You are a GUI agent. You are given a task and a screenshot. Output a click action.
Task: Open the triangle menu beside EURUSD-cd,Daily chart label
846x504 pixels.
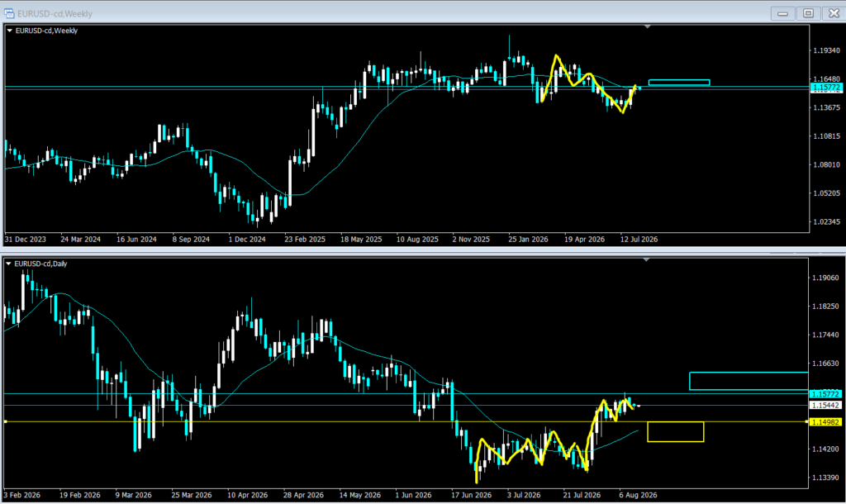[x=8, y=264]
